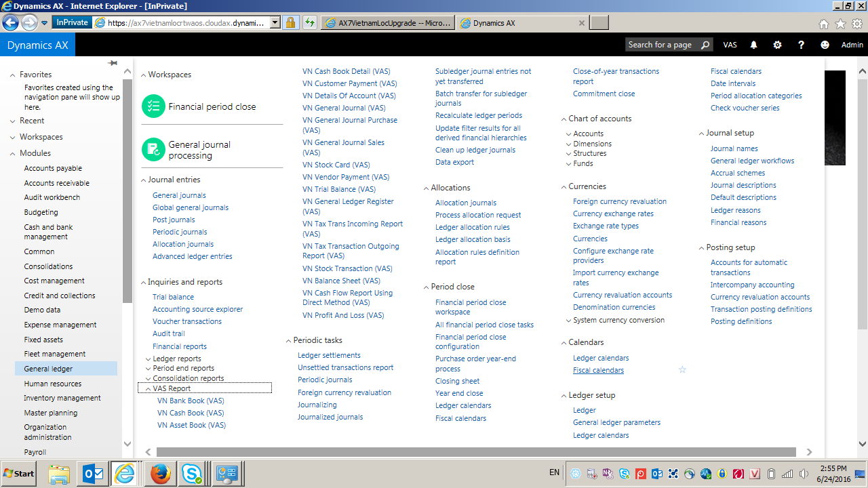Image resolution: width=868 pixels, height=488 pixels.
Task: Expand the Accounts group under Chart of accounts
Action: coord(568,134)
